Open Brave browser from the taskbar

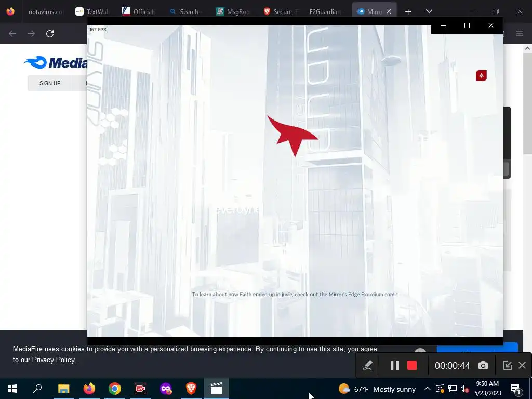click(191, 389)
